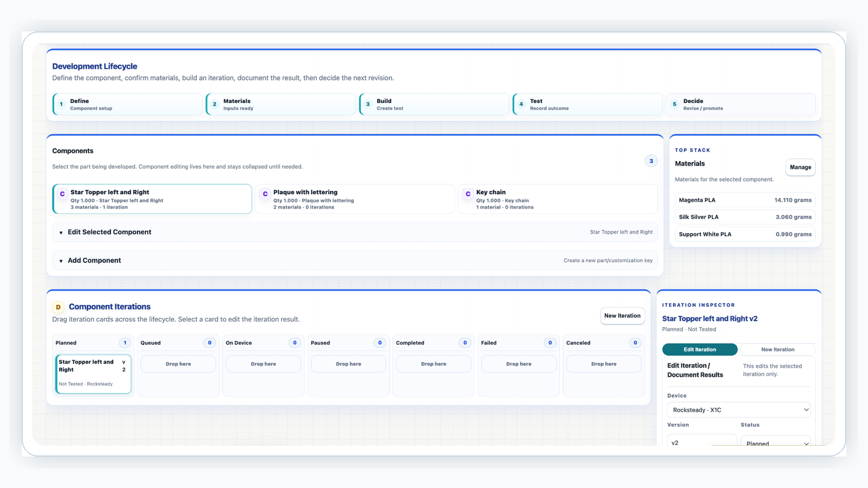This screenshot has width=868, height=488.
Task: Select the Star Topper left and Right iteration card
Action: (x=93, y=374)
